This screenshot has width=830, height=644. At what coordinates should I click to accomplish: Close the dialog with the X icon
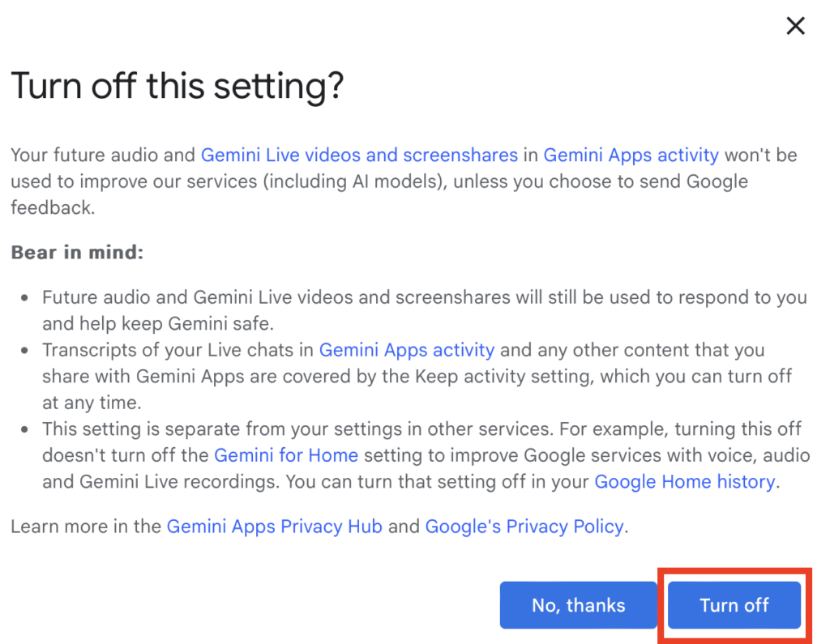coord(795,25)
